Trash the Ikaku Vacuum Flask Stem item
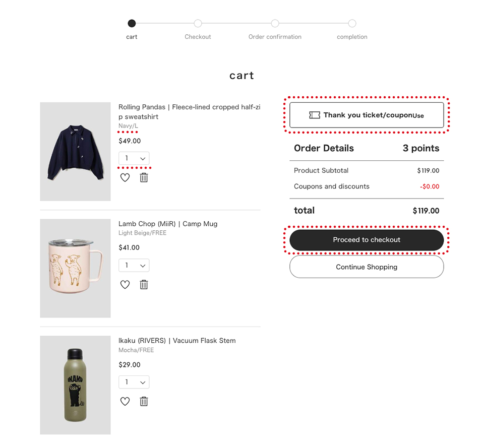484x448 pixels. coord(144,402)
